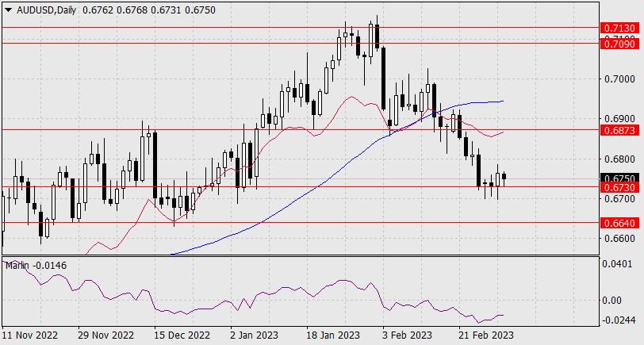This screenshot has height=345, width=644.
Task: Click the AUDUSD,Daily chart title
Action: click(47, 10)
